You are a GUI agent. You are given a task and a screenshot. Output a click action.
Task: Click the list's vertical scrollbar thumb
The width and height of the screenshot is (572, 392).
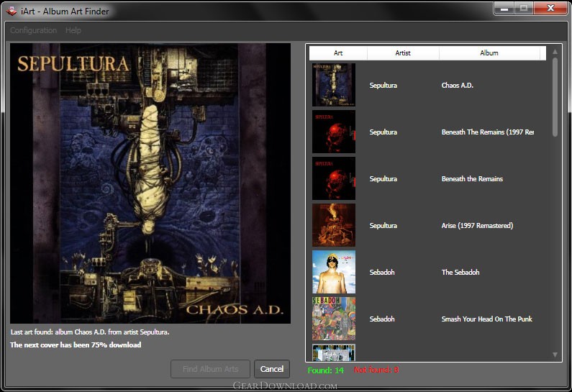click(555, 97)
